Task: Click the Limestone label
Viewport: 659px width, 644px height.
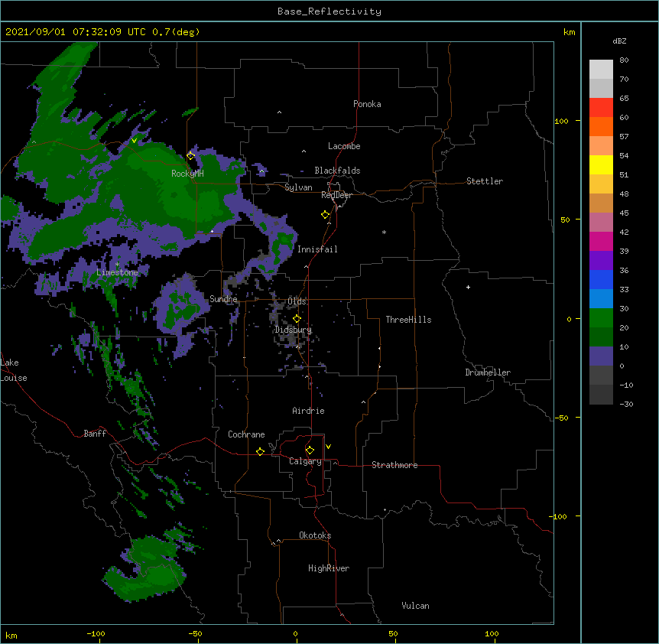Action: pyautogui.click(x=117, y=272)
